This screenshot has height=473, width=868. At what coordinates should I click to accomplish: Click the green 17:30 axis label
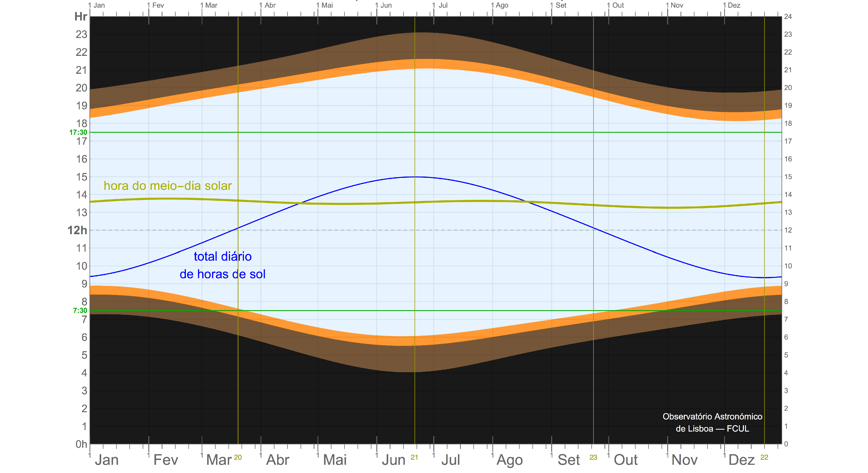(x=78, y=132)
